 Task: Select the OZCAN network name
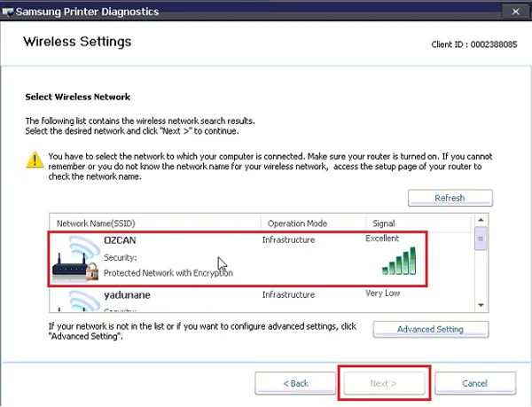tap(120, 240)
